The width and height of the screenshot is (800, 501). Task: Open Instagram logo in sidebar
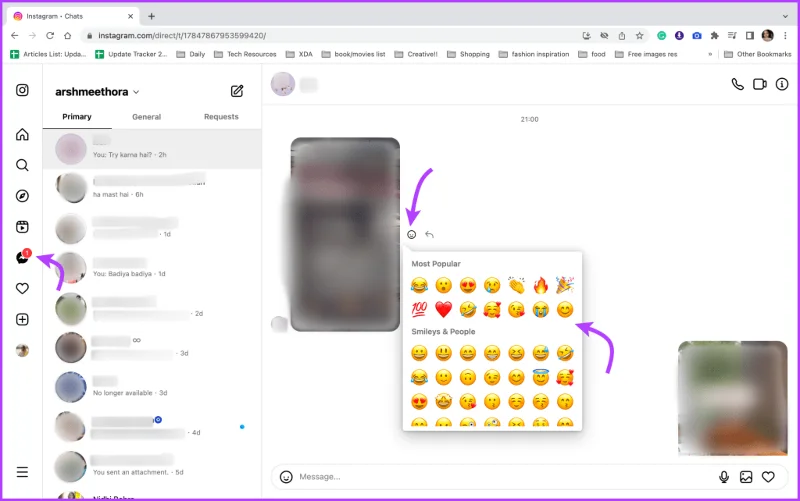tap(22, 90)
